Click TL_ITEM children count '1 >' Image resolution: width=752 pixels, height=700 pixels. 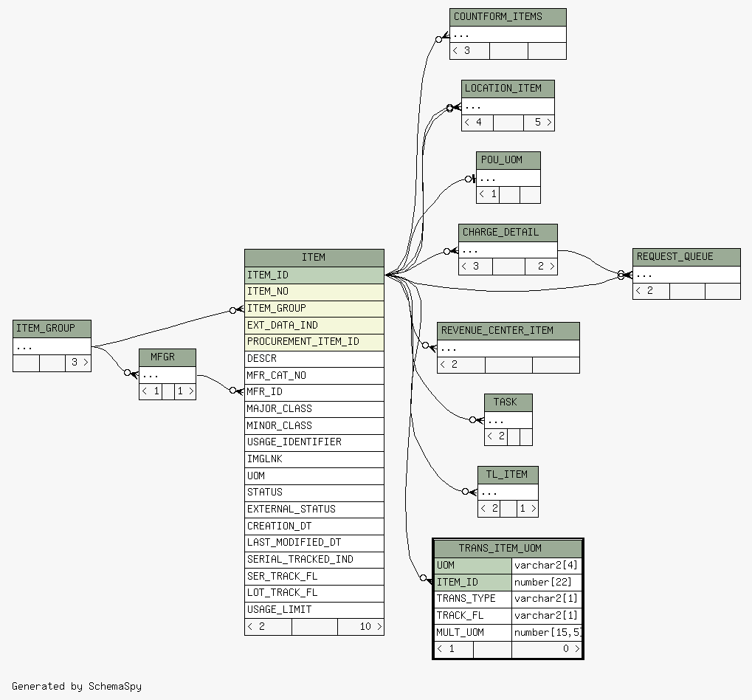[x=528, y=509]
